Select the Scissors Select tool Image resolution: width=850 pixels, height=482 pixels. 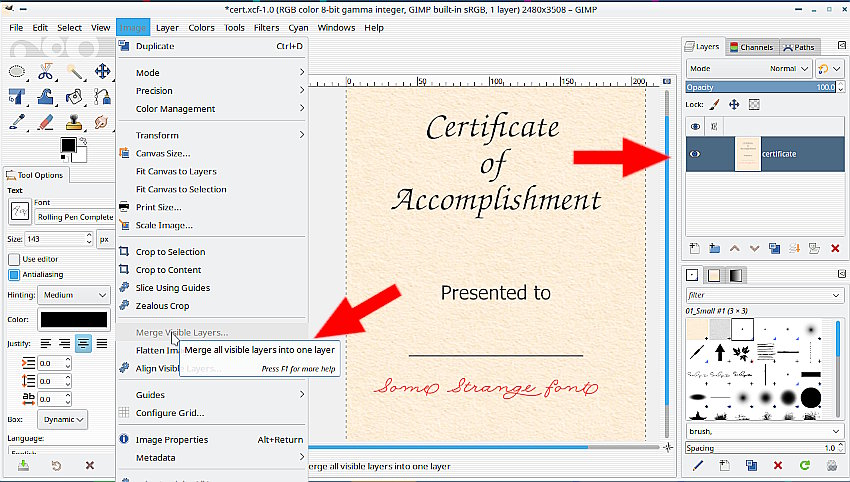click(x=46, y=72)
